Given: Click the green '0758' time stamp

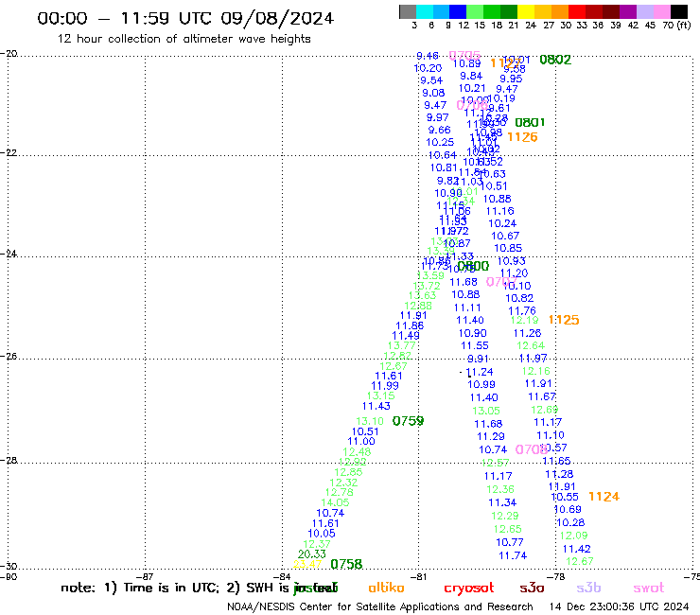Looking at the screenshot, I should [x=346, y=564].
